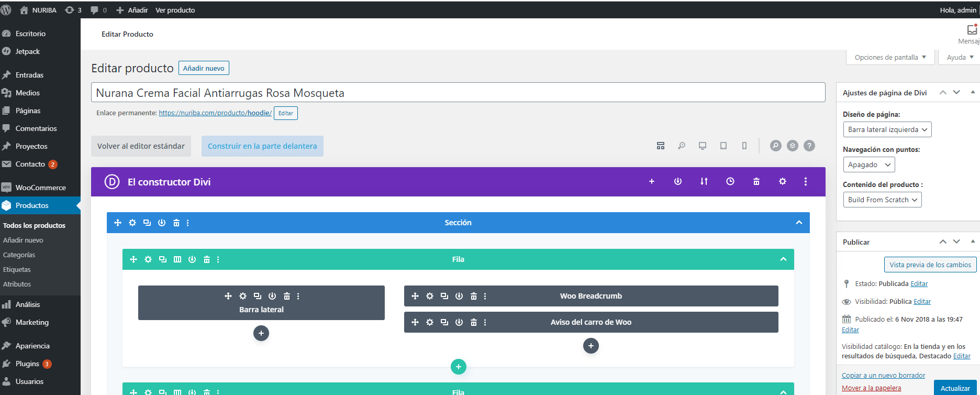
Task: Open Mensajes inbox icon
Action: tap(972, 30)
